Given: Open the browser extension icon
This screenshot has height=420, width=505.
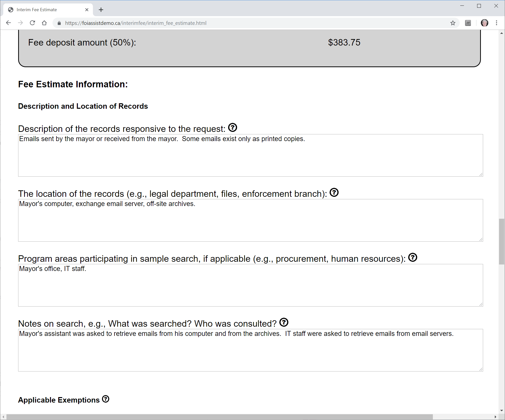Looking at the screenshot, I should (468, 23).
